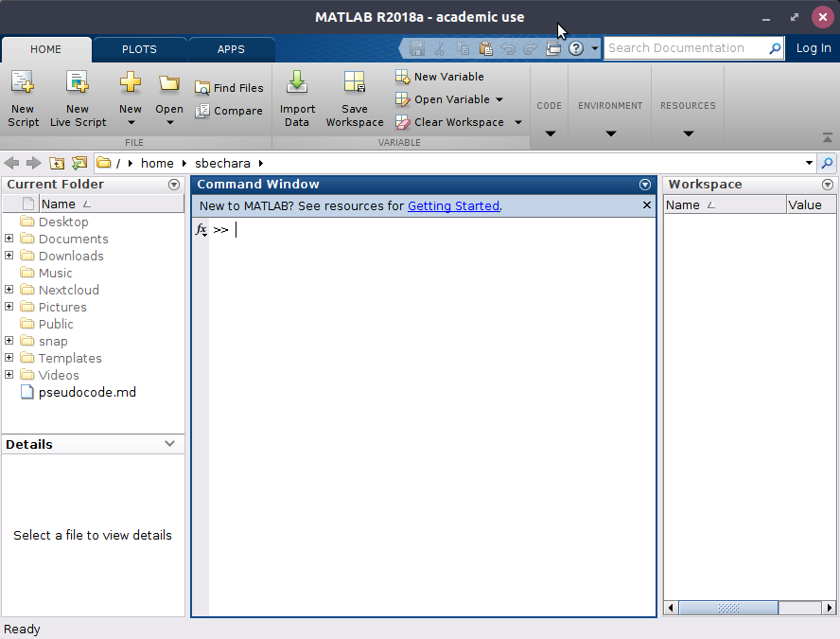Click New Variable button
840x639 pixels.
(440, 77)
